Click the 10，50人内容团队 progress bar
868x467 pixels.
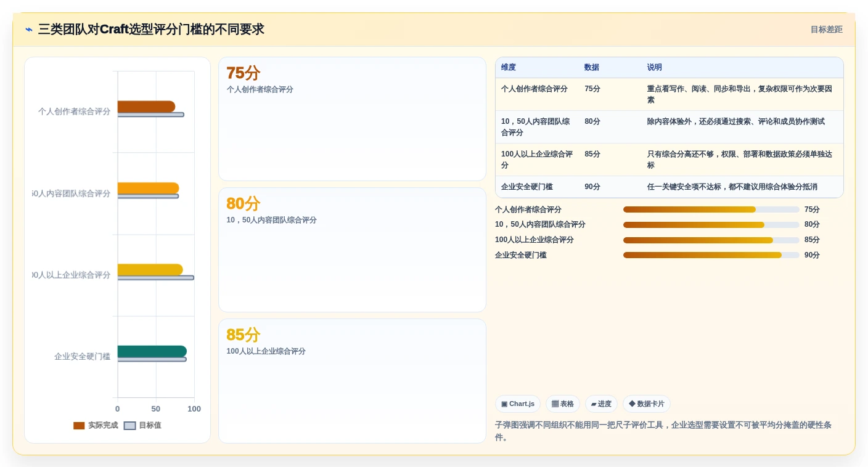(x=711, y=225)
